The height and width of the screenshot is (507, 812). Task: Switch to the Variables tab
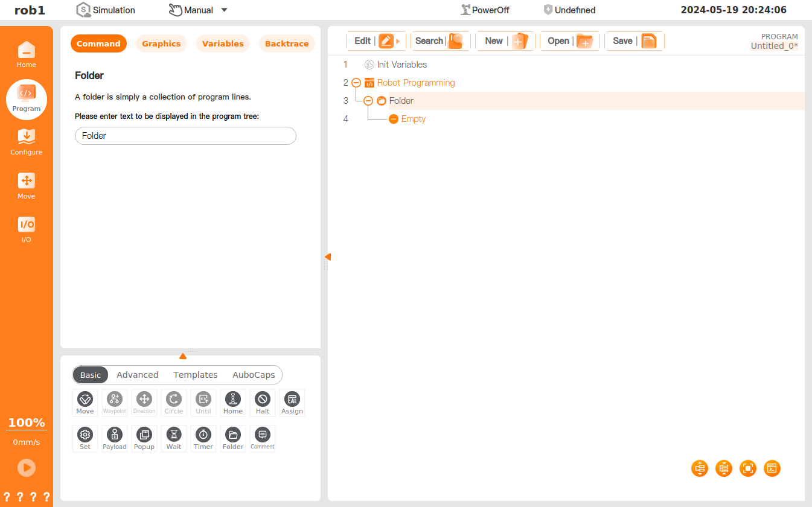(x=223, y=44)
